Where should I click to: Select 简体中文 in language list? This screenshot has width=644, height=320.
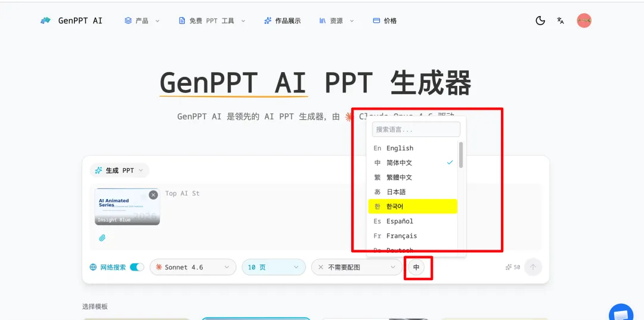[x=413, y=163]
